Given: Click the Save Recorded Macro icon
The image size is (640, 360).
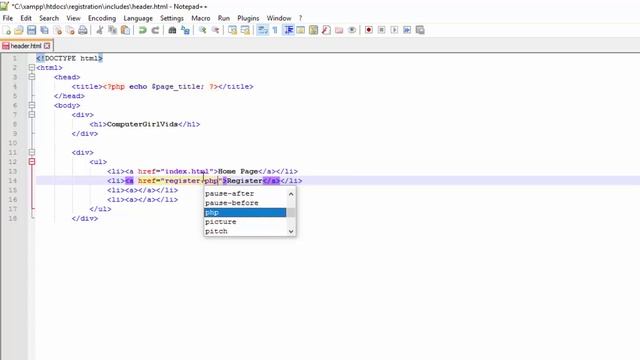Looking at the screenshot, I should tap(420, 30).
